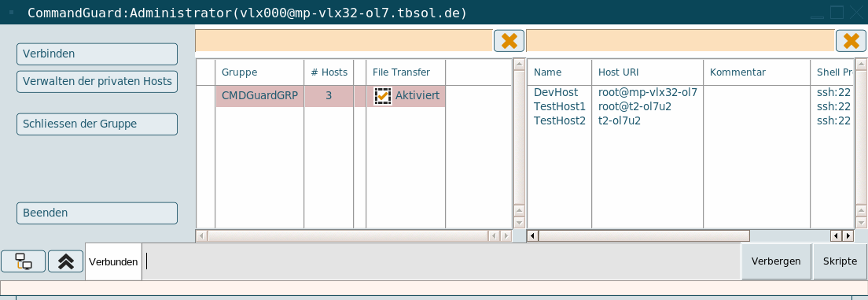868x300 pixels.
Task: Click the Host URI column header
Action: click(x=647, y=72)
